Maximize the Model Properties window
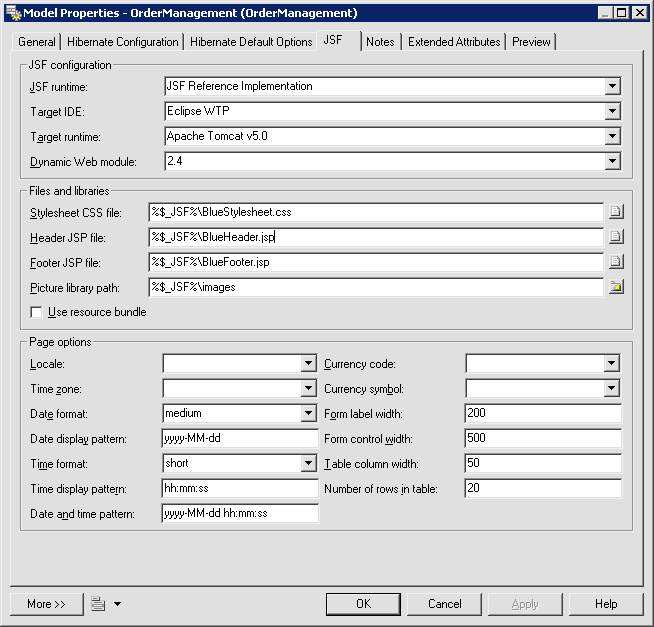 coord(621,13)
